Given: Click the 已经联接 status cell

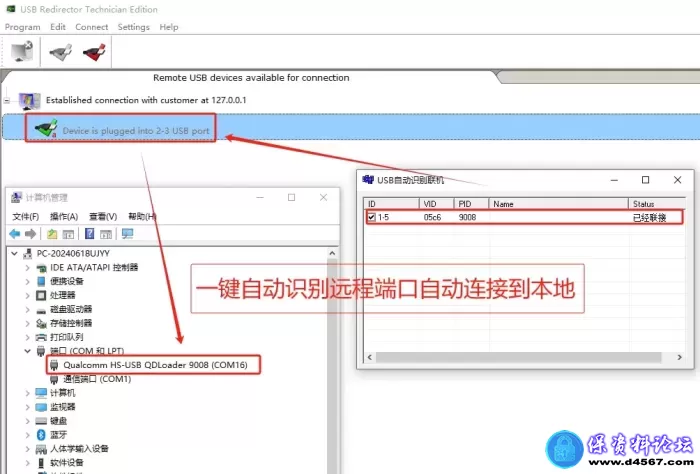Looking at the screenshot, I should 650,218.
